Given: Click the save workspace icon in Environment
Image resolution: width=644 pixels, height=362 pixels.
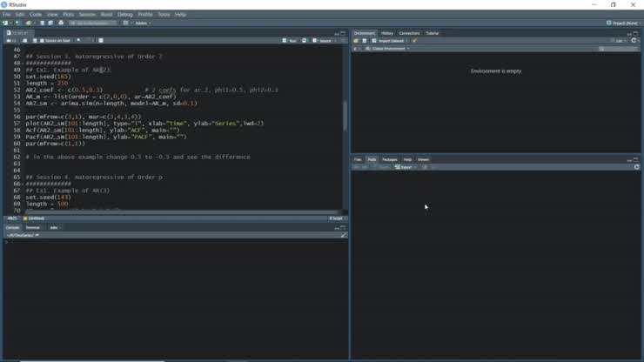Looking at the screenshot, I should tap(364, 41).
